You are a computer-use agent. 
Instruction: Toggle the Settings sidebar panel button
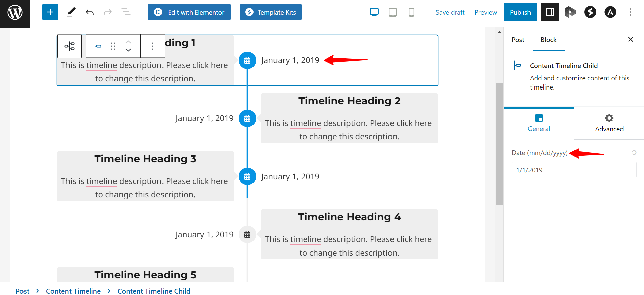[x=550, y=12]
